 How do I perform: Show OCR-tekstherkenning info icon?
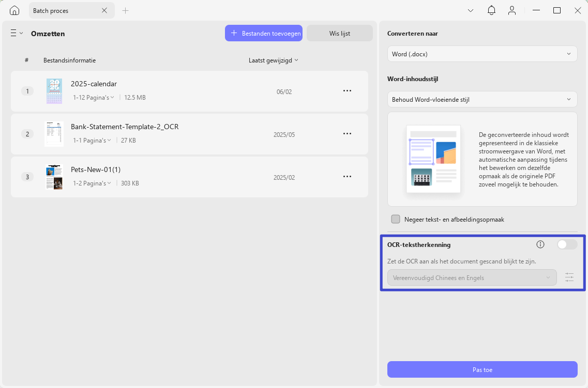[540, 244]
